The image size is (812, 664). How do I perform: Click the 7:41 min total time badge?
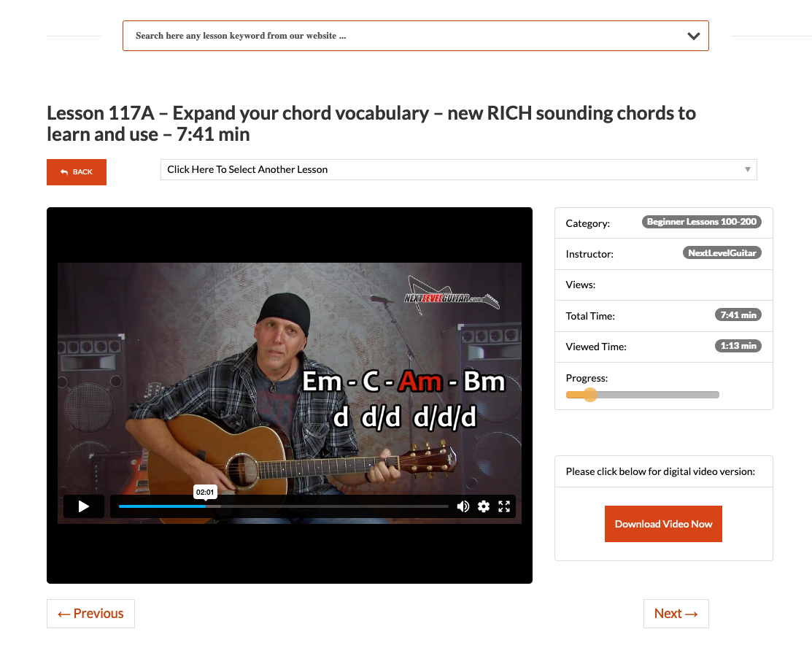pyautogui.click(x=738, y=315)
